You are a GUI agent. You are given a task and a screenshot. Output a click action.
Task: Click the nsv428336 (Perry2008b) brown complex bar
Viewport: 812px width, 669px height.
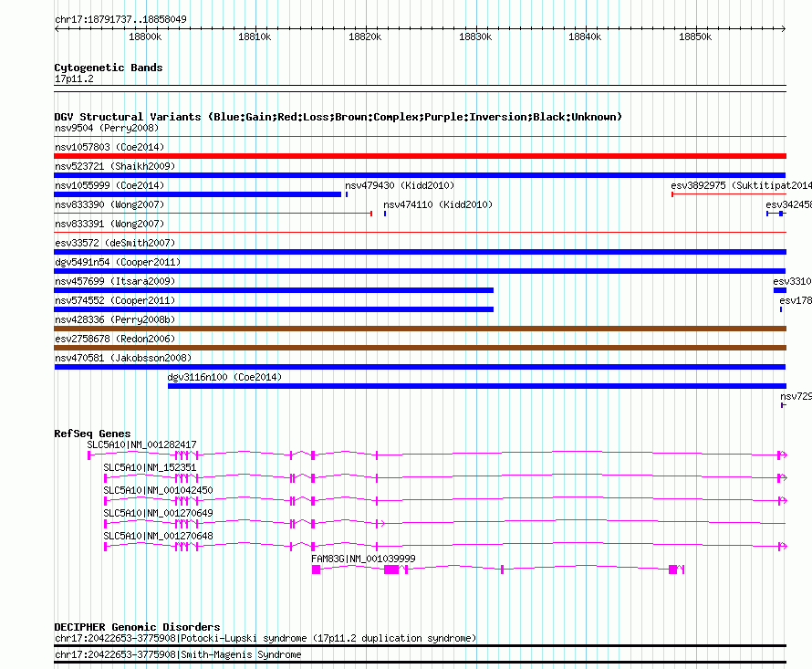[x=420, y=329]
